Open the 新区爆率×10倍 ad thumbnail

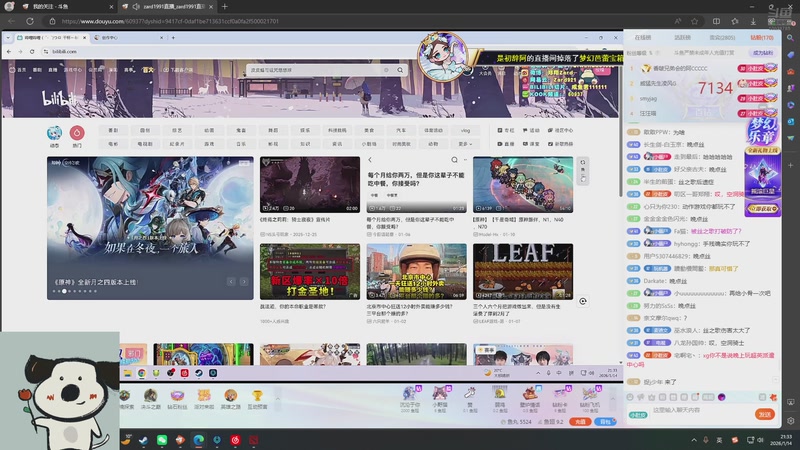tap(310, 271)
